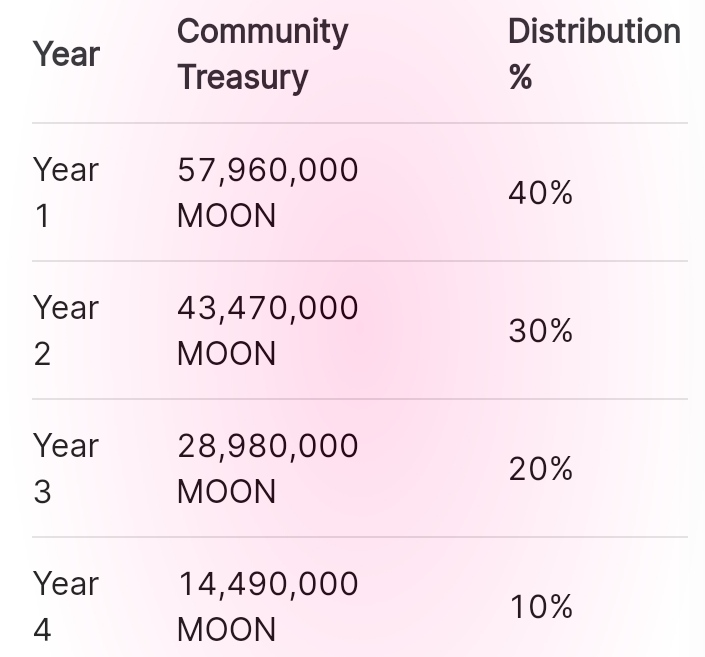The image size is (705, 657).
Task: Click MOON under the 43,470,000 figure
Action: (226, 354)
